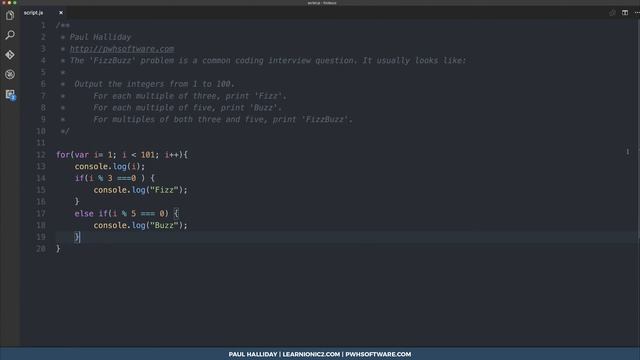The width and height of the screenshot is (640, 360).
Task: Click line number 12 in gutter
Action: [x=41, y=155]
